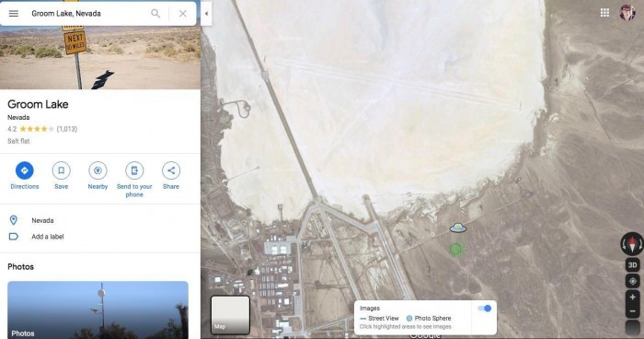Click the UFO pegman on the map
Screen dimensions: 644x339
coord(458,228)
